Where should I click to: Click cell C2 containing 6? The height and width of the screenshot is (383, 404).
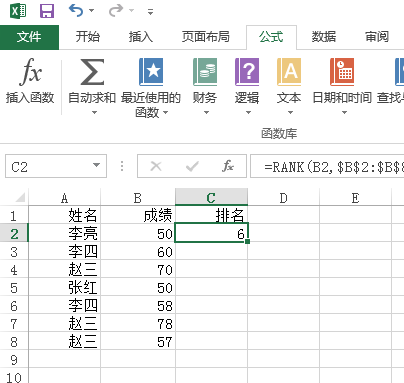pos(211,233)
